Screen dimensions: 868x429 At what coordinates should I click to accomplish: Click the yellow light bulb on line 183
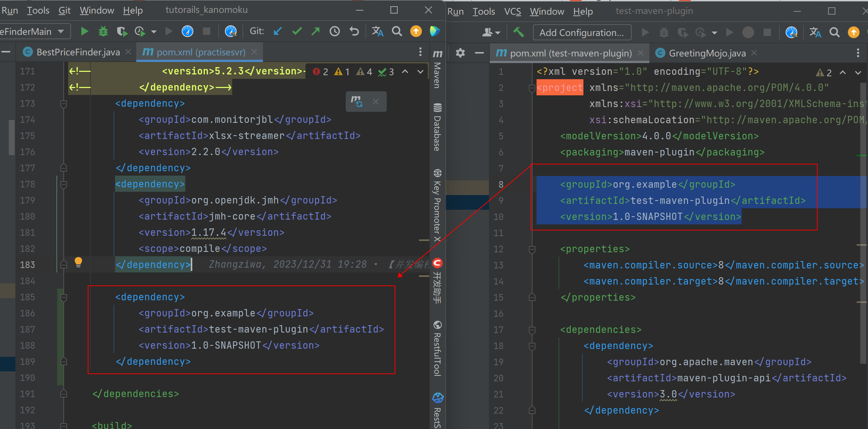pyautogui.click(x=78, y=262)
